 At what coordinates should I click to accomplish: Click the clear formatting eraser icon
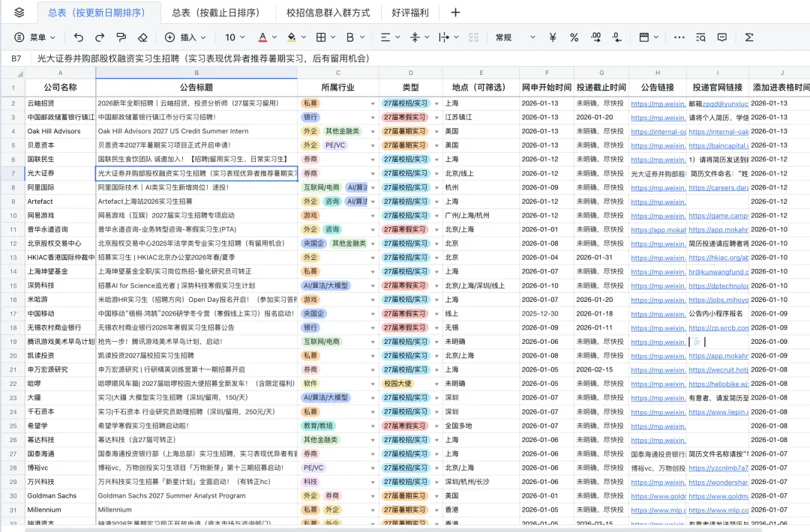pyautogui.click(x=142, y=37)
